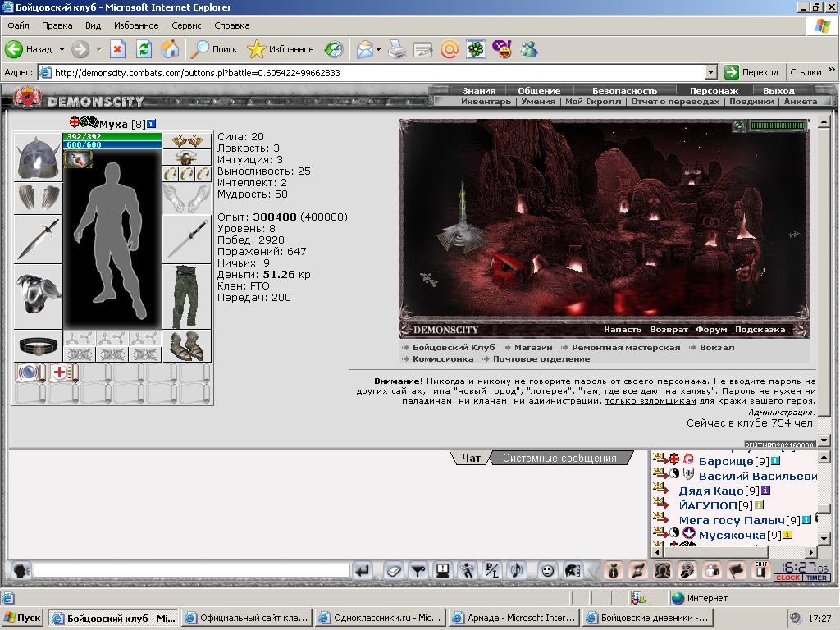This screenshot has width=840, height=630.
Task: Open the Избранное menu
Action: [136, 25]
